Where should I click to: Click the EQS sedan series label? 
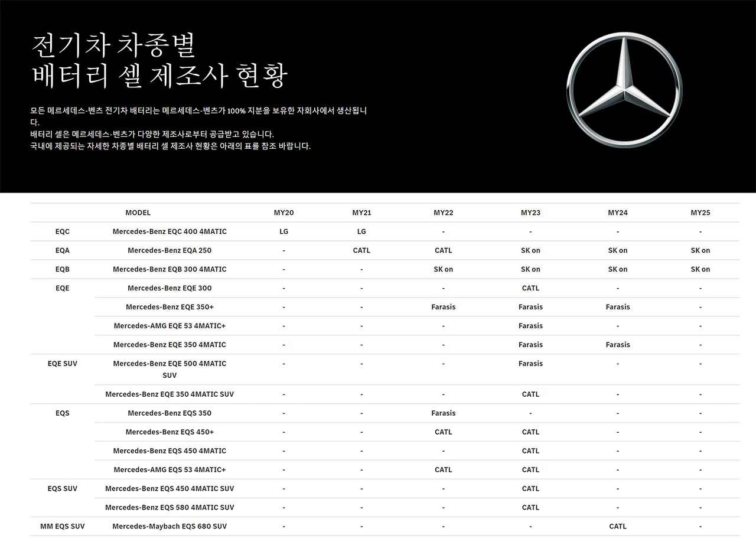62,413
